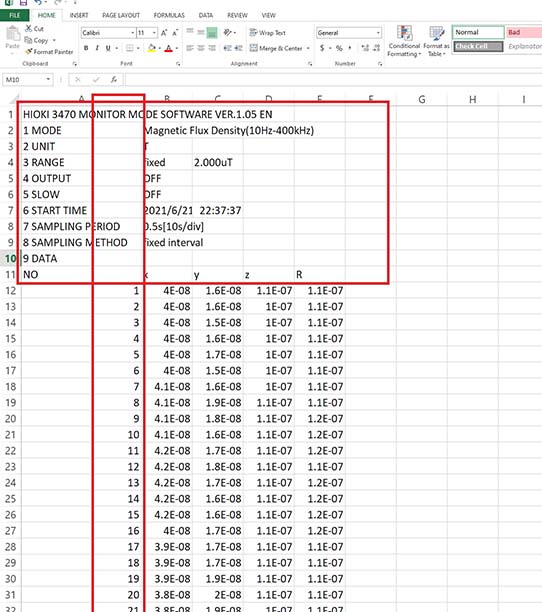
Task: Apply middle align to cells
Action: pos(201,32)
